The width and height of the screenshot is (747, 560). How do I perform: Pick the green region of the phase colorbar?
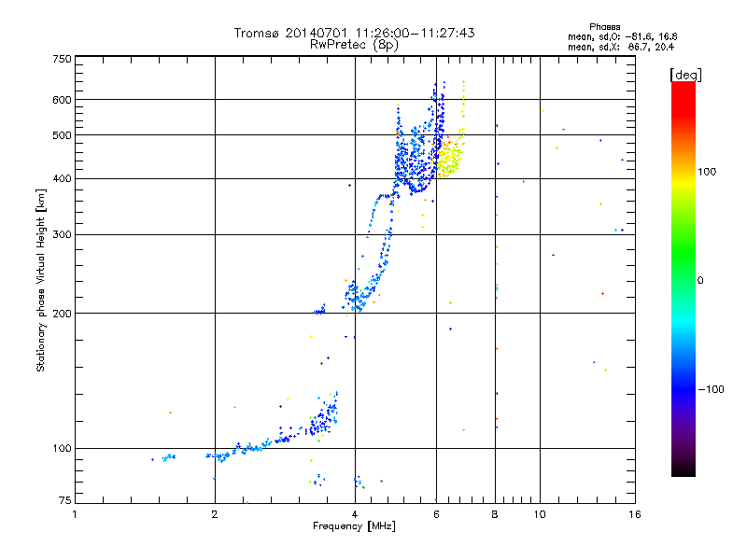684,252
